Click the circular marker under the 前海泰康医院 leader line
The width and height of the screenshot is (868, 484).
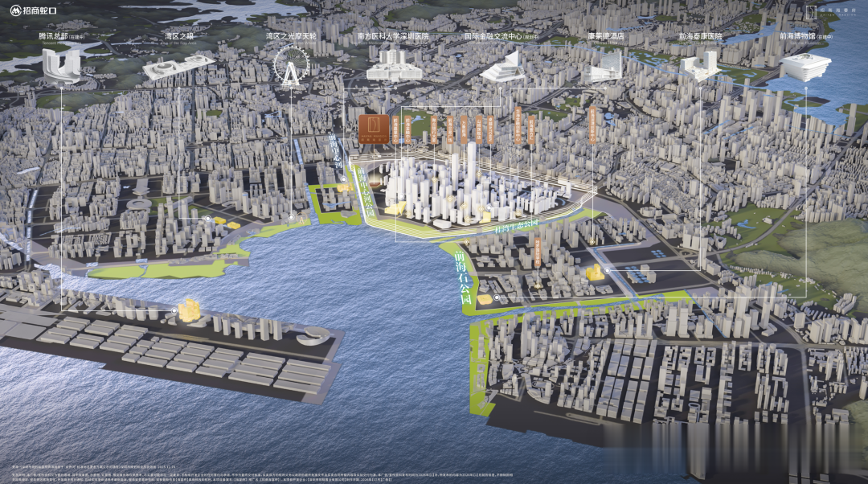[x=608, y=271]
